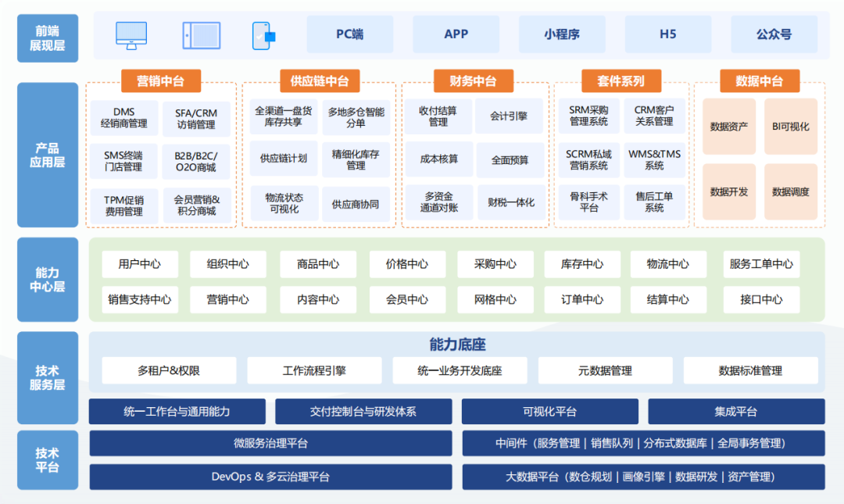This screenshot has height=504, width=844.
Task: Click 工作流程引擎 box
Action: (x=314, y=370)
